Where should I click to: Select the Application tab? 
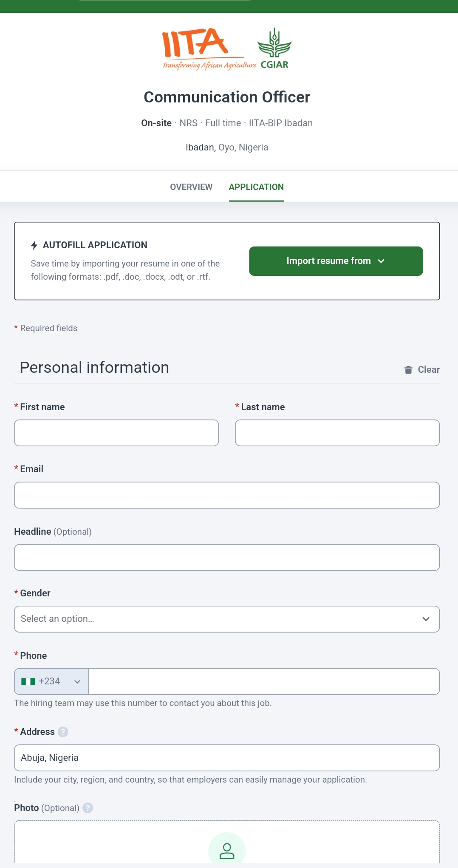tap(256, 187)
